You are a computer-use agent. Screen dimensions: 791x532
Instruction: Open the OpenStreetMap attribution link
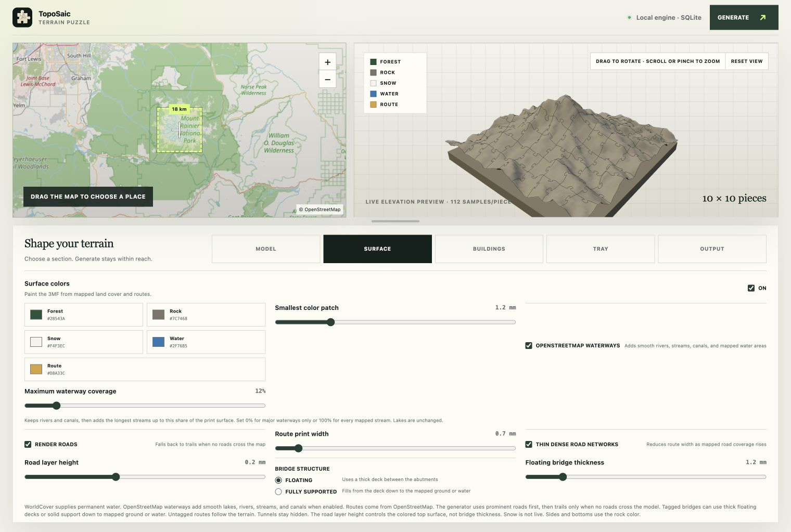pyautogui.click(x=320, y=210)
